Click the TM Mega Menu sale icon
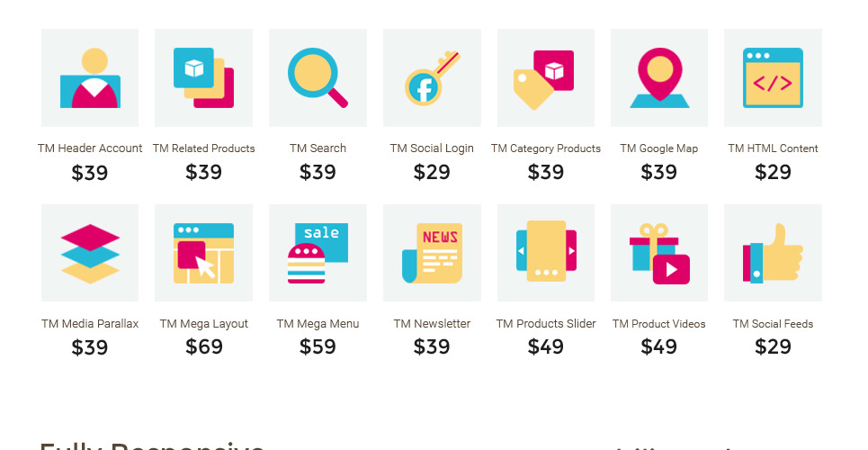This screenshot has width=868, height=450. (x=318, y=253)
